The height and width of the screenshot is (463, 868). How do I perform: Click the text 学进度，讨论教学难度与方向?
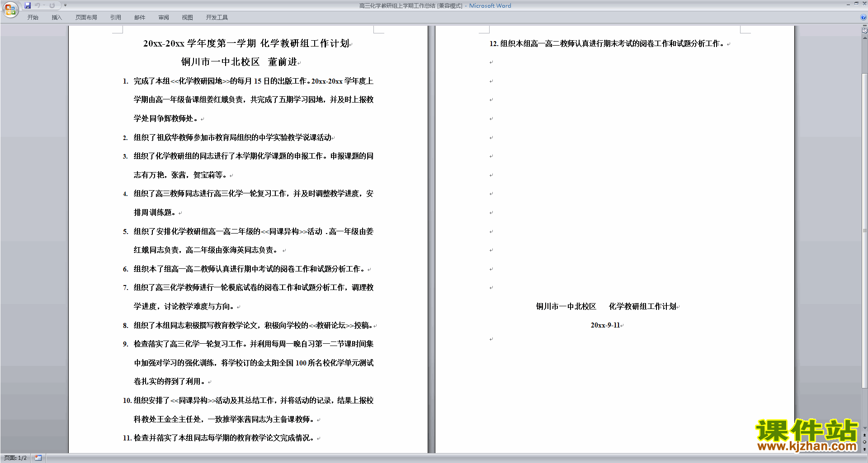(184, 306)
